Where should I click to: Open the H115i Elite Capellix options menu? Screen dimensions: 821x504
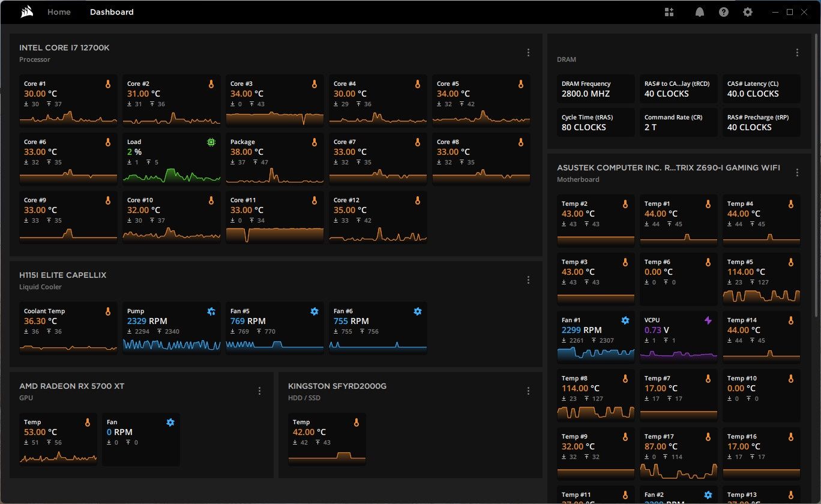pos(528,280)
